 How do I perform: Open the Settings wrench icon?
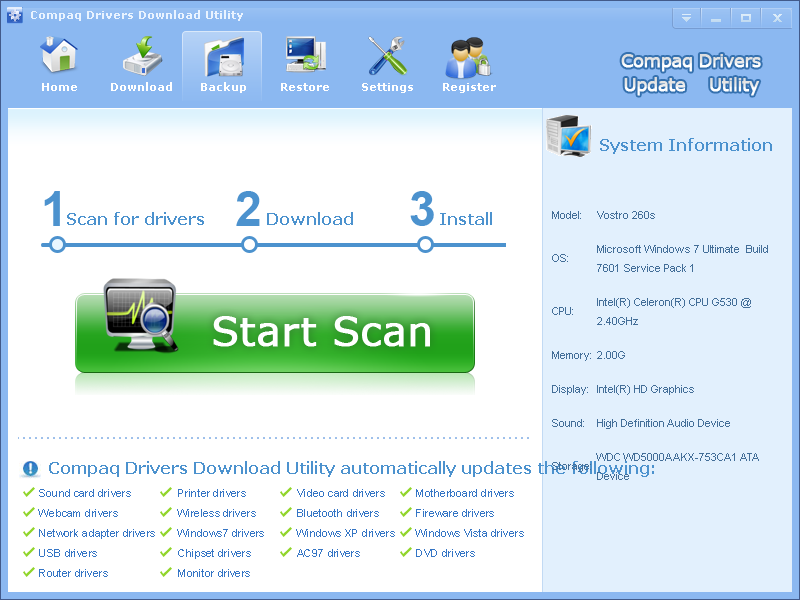coord(387,55)
